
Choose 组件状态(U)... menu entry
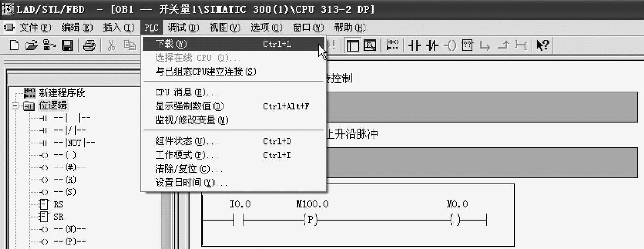point(234,141)
